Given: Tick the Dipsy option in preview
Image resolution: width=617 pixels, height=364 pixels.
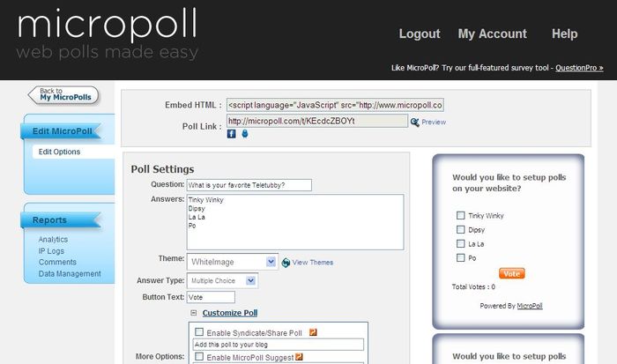Looking at the screenshot, I should [x=460, y=229].
